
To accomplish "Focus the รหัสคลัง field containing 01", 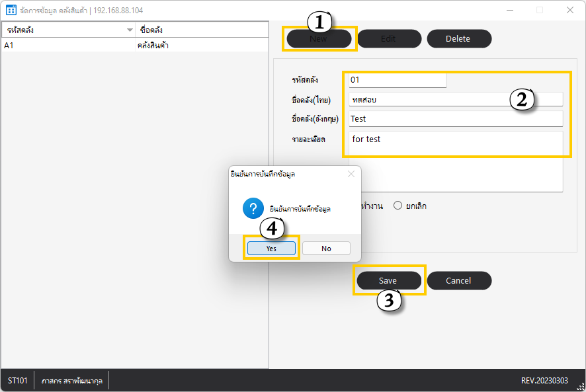I will click(x=398, y=80).
